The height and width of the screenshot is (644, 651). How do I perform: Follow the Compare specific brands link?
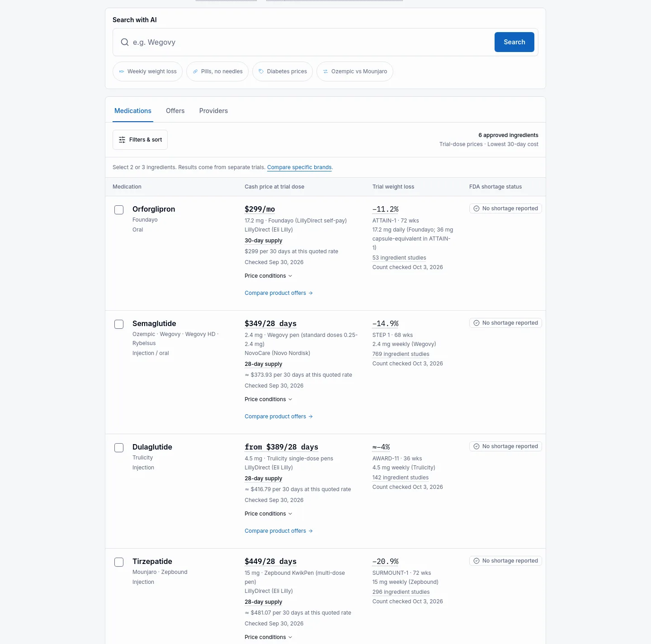tap(299, 167)
